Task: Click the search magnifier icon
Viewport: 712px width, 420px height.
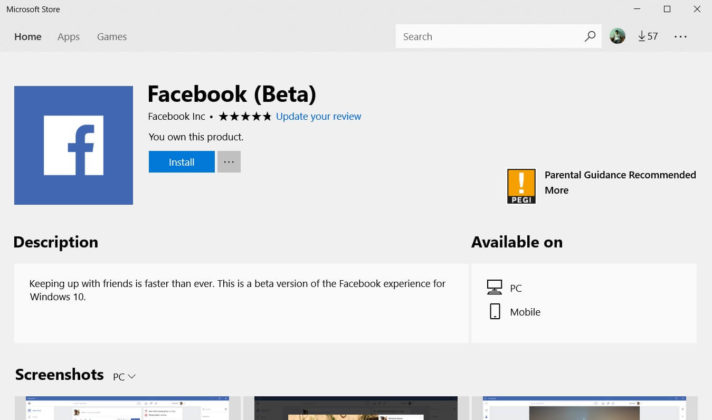Action: pos(590,36)
